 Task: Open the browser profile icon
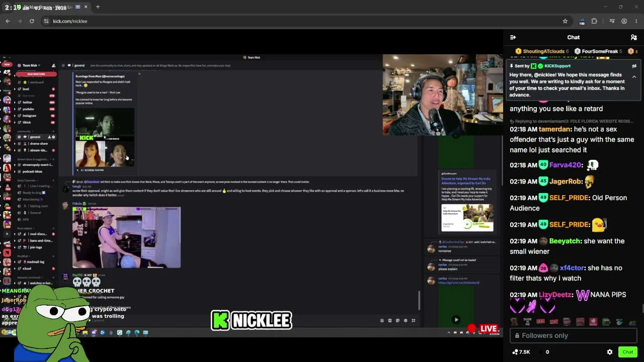pyautogui.click(x=624, y=21)
